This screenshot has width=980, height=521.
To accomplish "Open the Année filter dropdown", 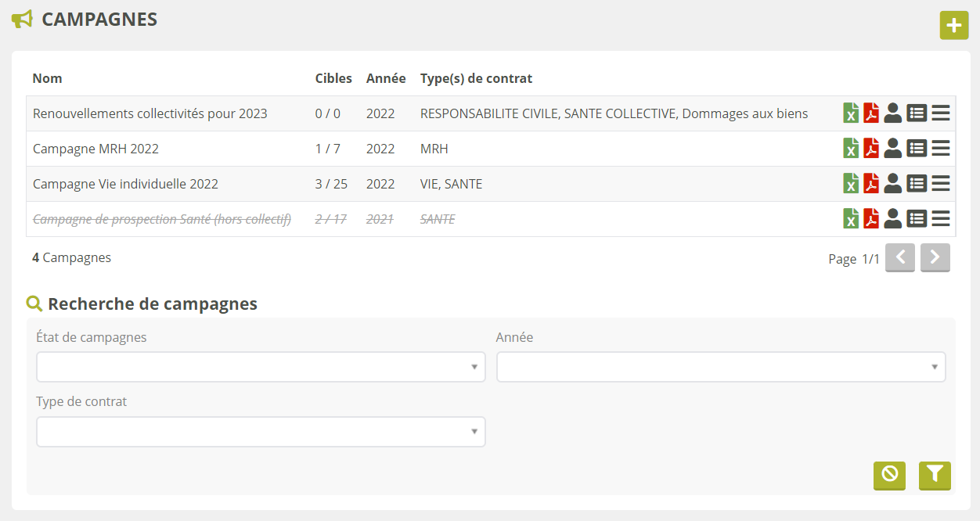I will click(720, 367).
